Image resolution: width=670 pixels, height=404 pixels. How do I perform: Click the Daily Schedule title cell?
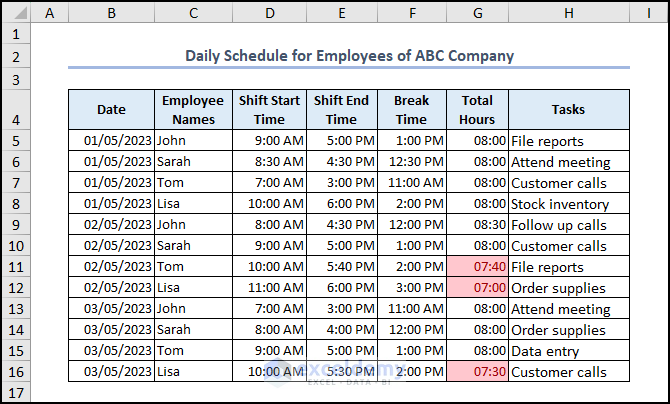click(x=349, y=56)
